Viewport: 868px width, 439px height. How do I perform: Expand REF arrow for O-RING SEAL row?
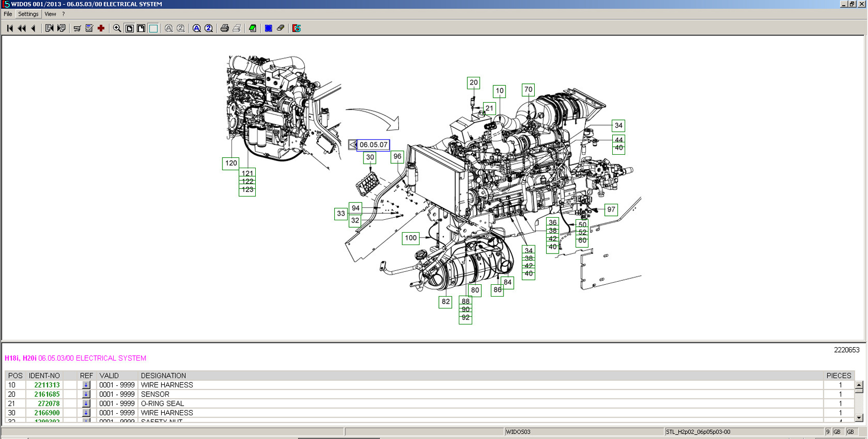[x=86, y=404]
